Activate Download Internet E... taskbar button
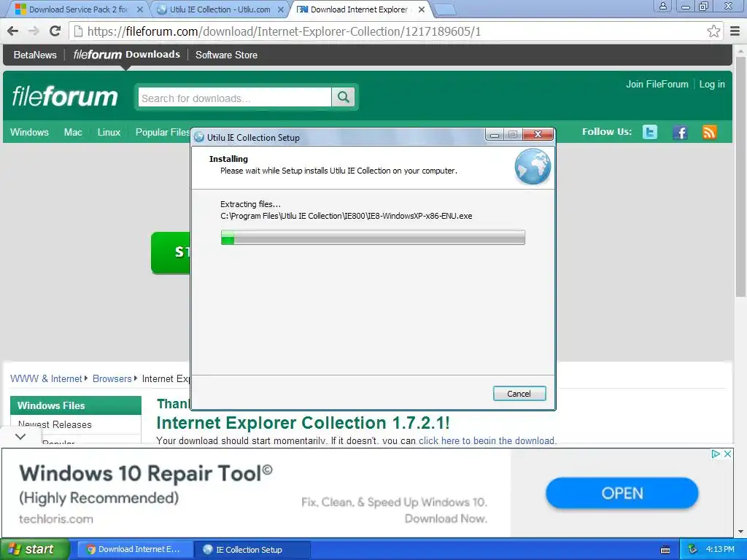The height and width of the screenshot is (560, 747). pos(134,550)
